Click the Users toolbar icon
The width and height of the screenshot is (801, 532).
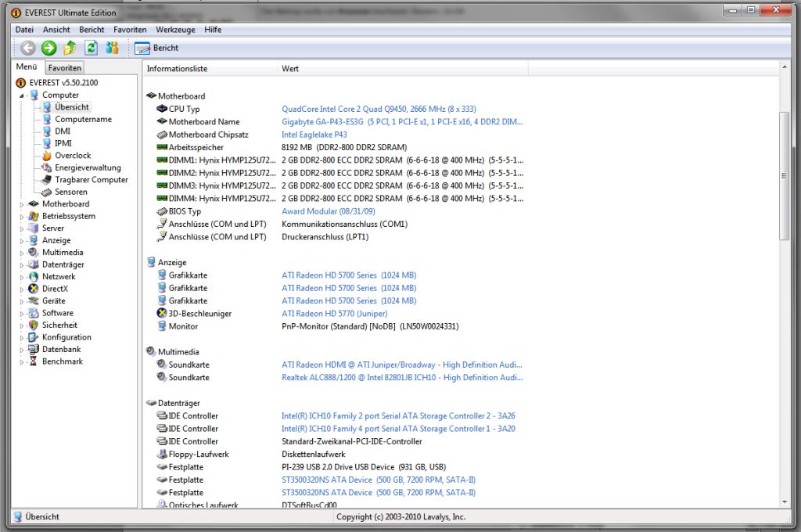[112, 48]
